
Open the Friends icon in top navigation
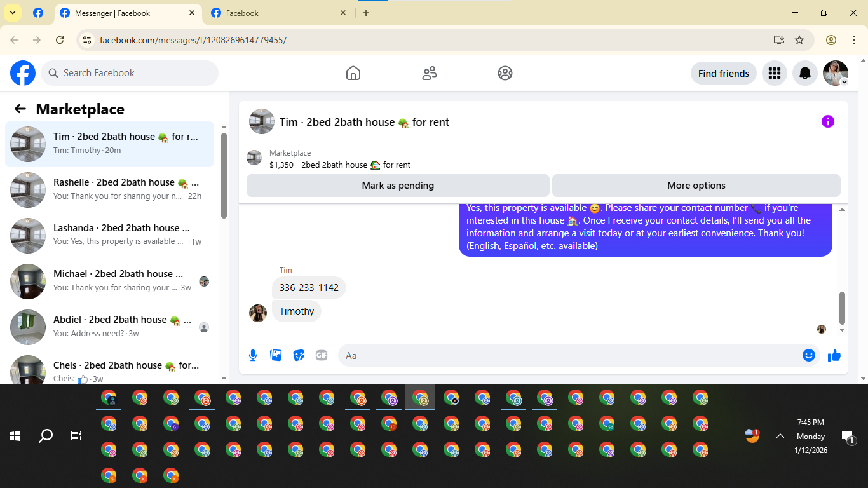(430, 73)
